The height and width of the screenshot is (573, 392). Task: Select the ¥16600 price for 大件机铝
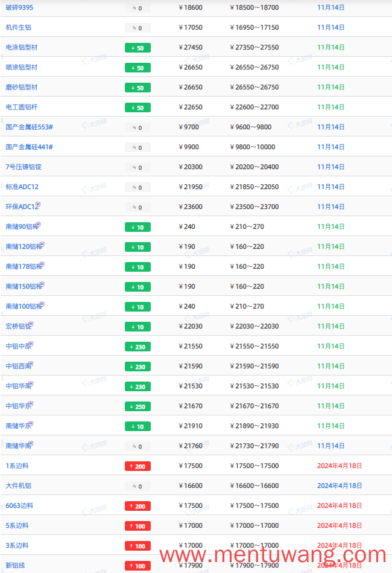click(x=191, y=485)
